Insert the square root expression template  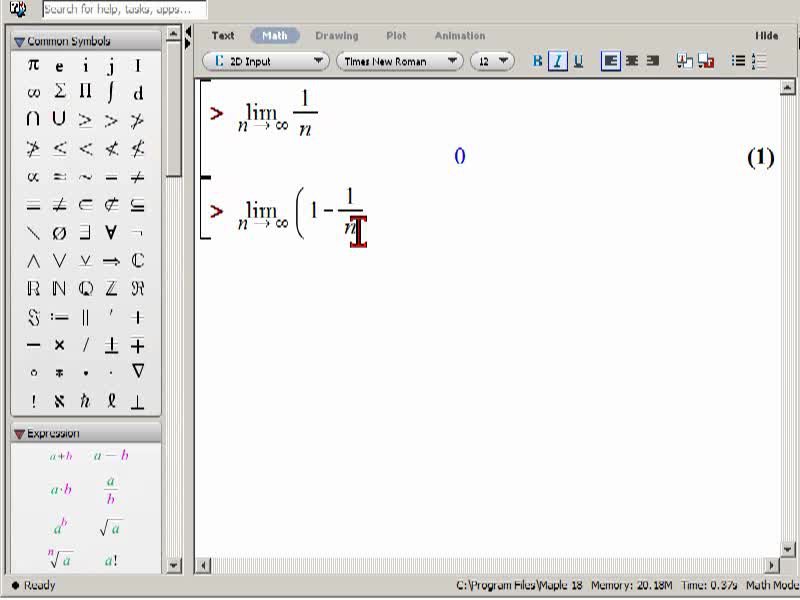[x=111, y=529]
